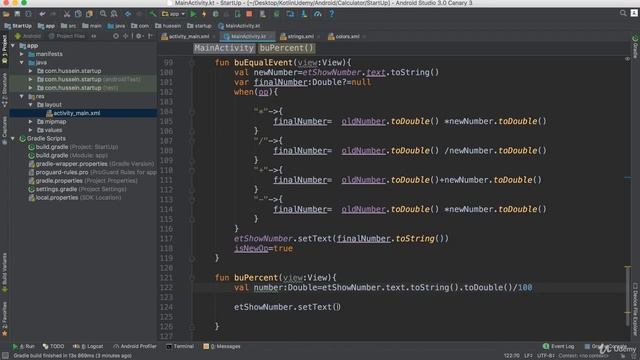
Task: Select proguard-rules.pro file
Action: tap(92, 172)
